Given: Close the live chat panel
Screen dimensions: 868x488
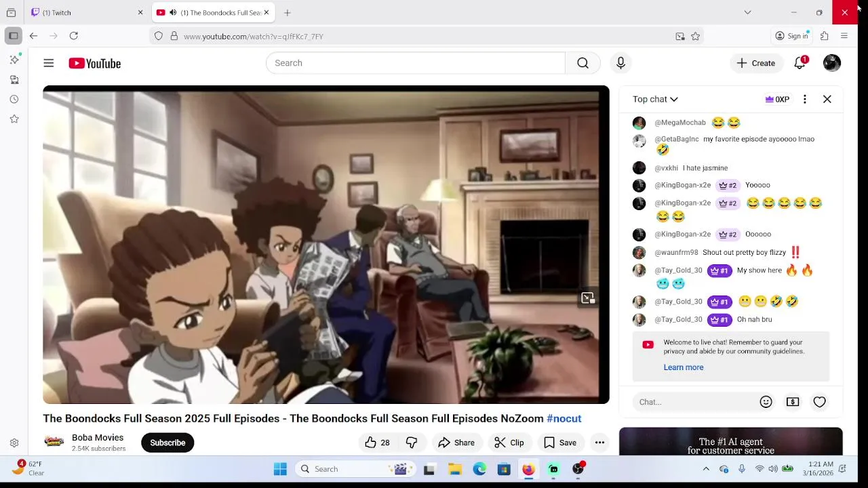Looking at the screenshot, I should 827,99.
